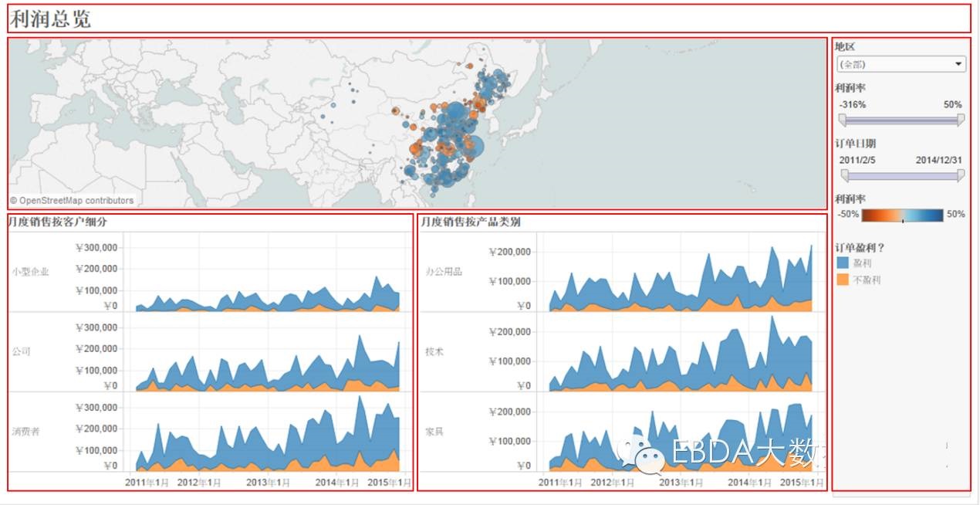This screenshot has width=980, height=505.
Task: Select the orange 不盈利 legend swatch
Action: coord(843,280)
